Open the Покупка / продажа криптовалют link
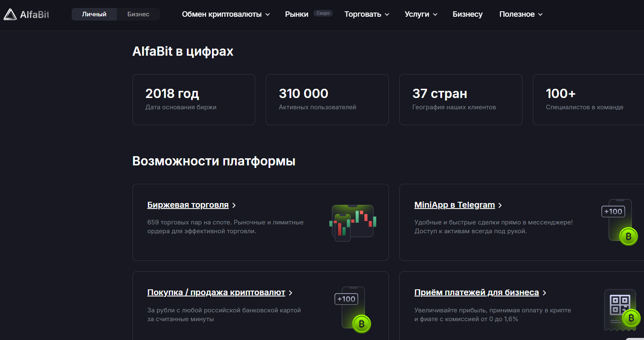This screenshot has width=644, height=340. [216, 293]
